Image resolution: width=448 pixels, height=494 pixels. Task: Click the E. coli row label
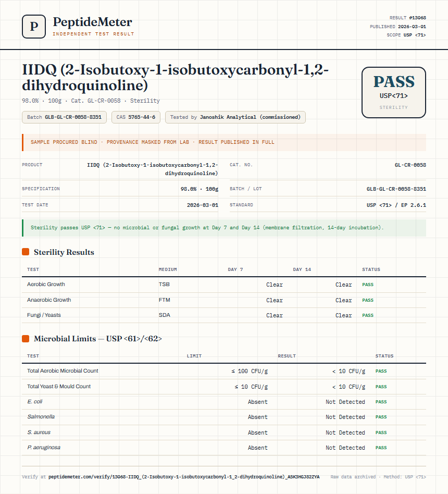click(35, 401)
